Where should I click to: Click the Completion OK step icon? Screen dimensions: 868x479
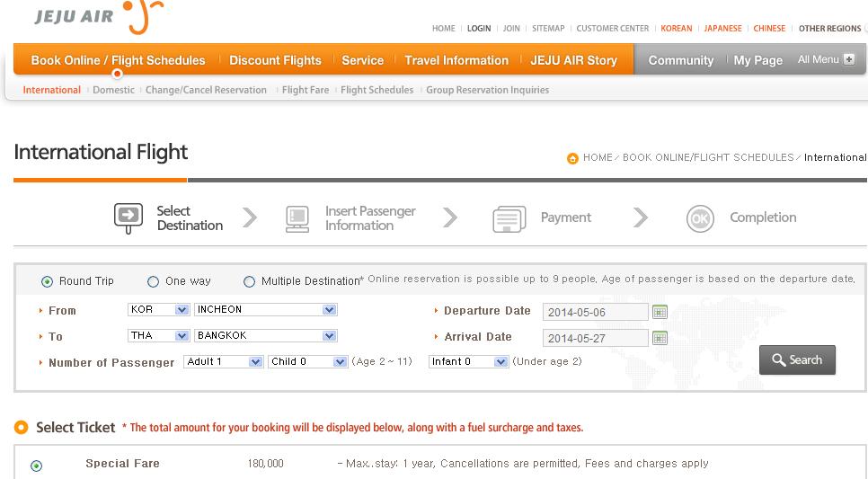700,218
